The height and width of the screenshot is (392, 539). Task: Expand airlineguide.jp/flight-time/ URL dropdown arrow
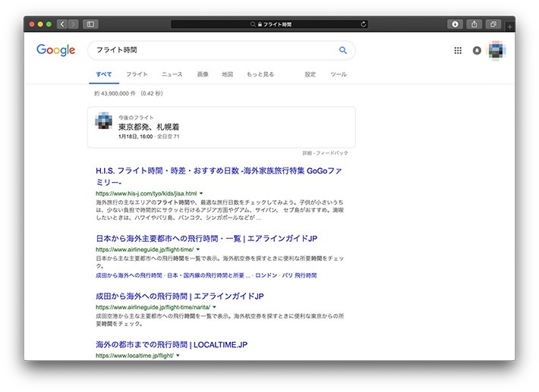(198, 249)
